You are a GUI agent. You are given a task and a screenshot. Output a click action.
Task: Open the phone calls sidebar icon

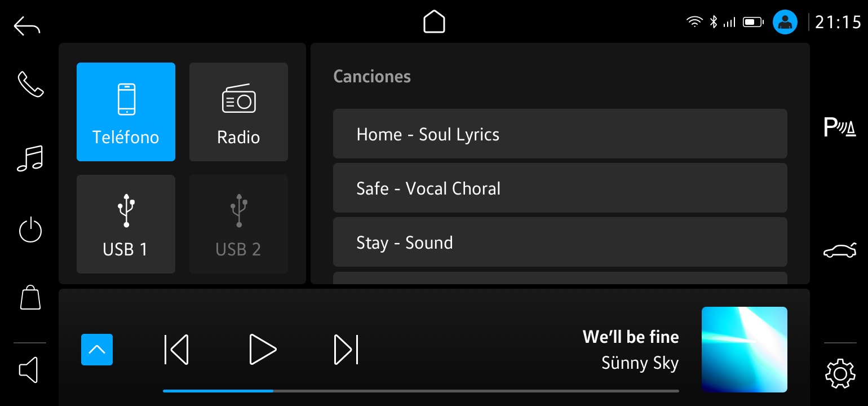(30, 84)
